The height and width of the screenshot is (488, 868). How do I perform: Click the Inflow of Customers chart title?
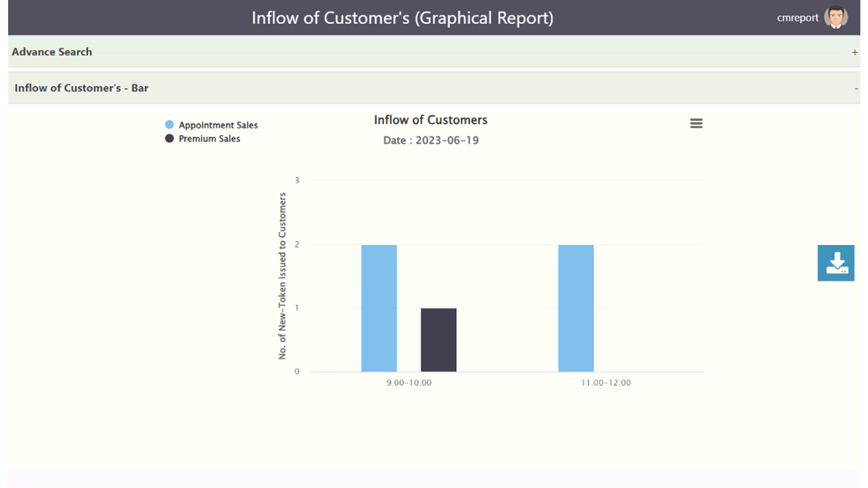coord(430,120)
